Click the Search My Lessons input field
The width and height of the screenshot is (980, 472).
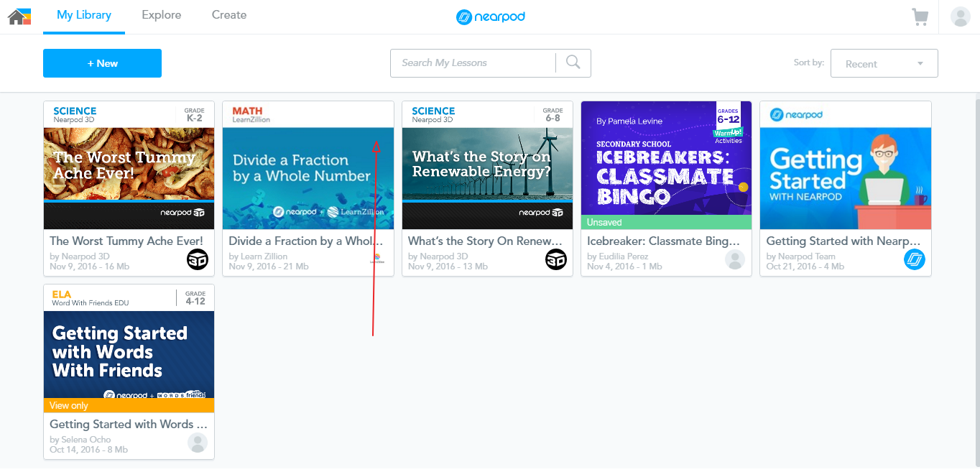coord(473,63)
